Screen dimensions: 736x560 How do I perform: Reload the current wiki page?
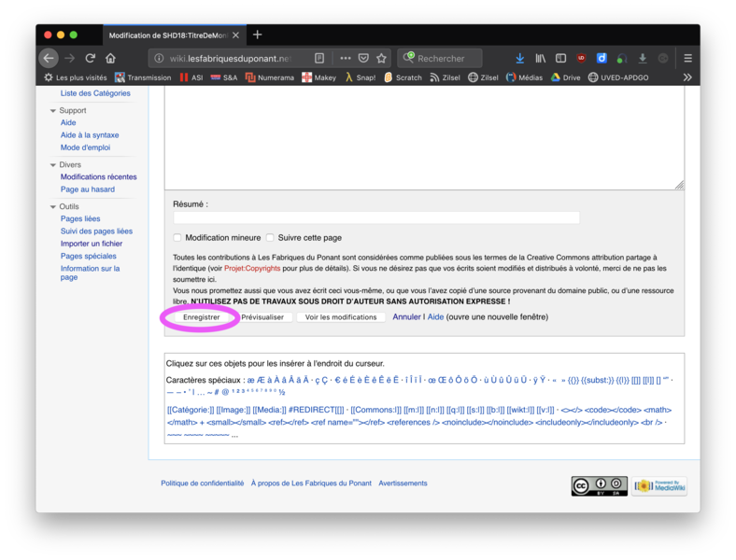[90, 58]
